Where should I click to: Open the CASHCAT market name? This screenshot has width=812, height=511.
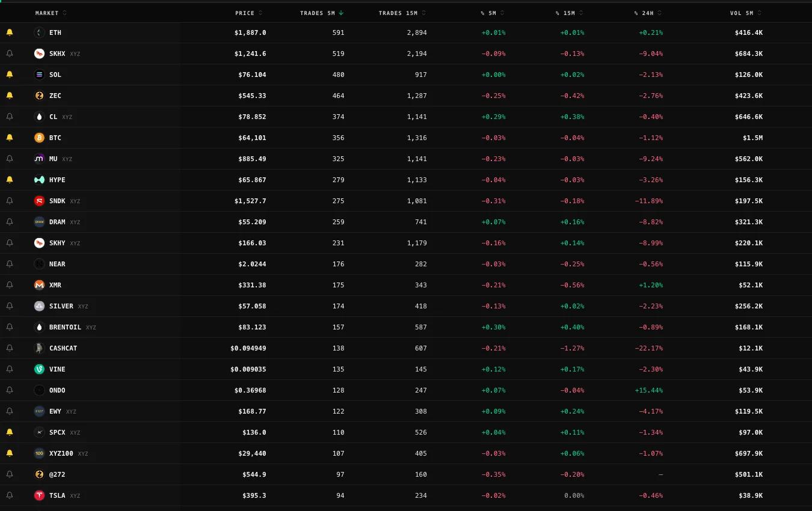click(x=63, y=348)
